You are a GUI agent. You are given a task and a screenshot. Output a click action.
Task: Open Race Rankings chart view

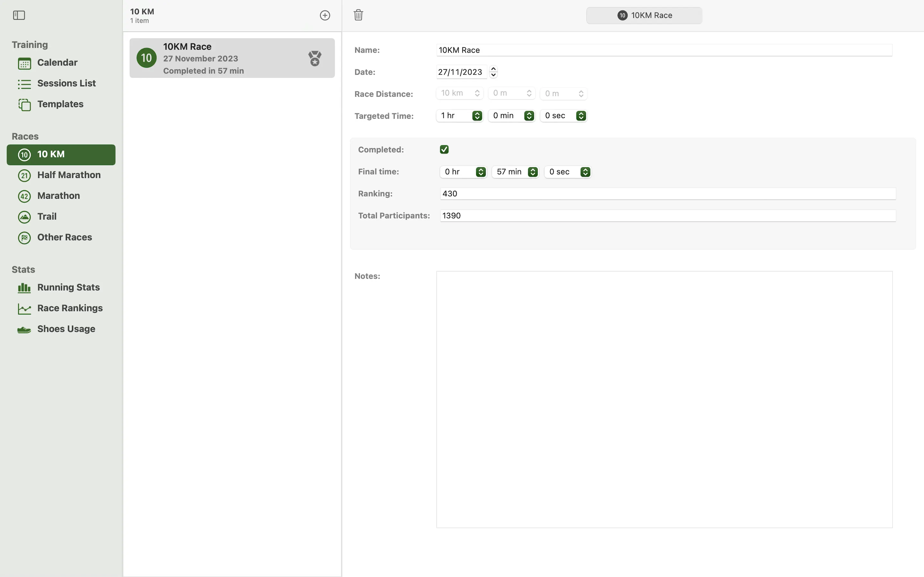coord(70,308)
